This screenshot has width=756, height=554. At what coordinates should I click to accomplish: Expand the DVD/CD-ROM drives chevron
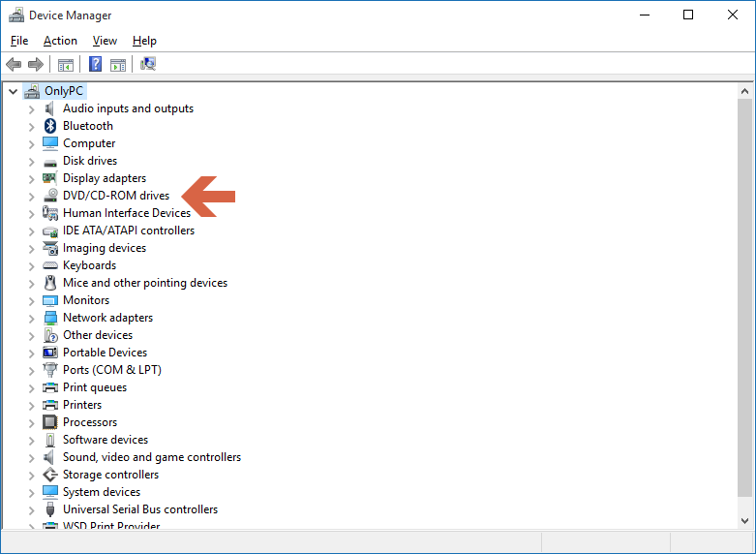pyautogui.click(x=31, y=197)
